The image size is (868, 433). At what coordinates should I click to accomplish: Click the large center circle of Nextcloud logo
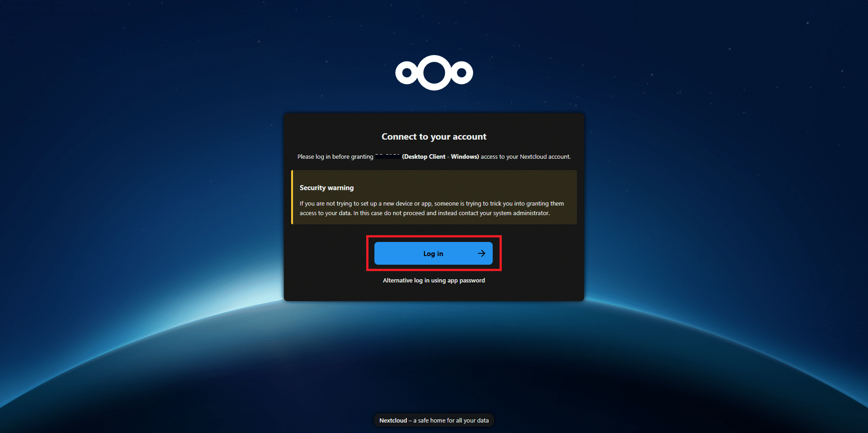pyautogui.click(x=434, y=73)
